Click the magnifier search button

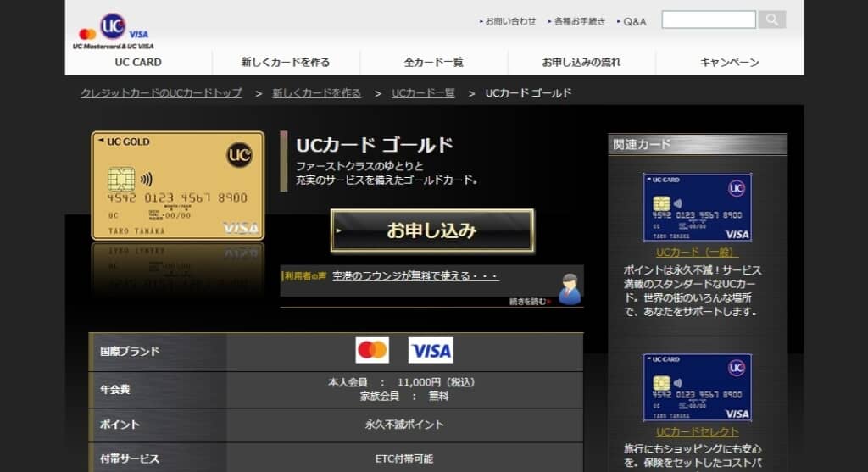pos(771,19)
